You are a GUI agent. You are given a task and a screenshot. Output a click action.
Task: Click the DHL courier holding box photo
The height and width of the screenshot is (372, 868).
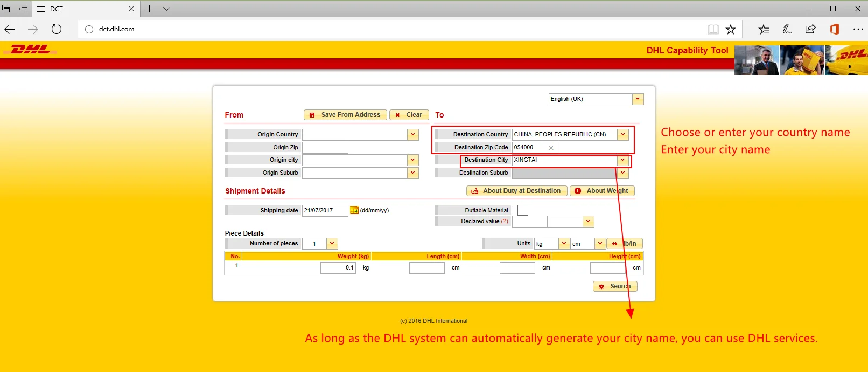(802, 60)
